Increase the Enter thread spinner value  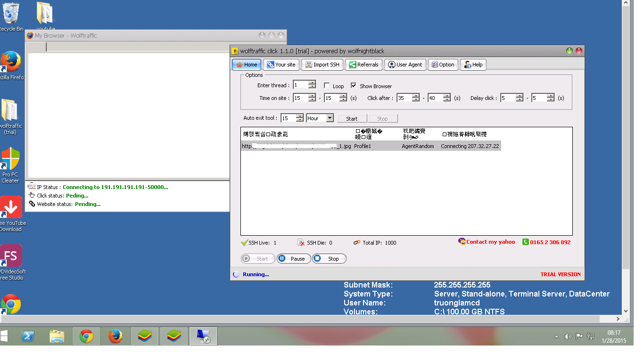pos(312,83)
